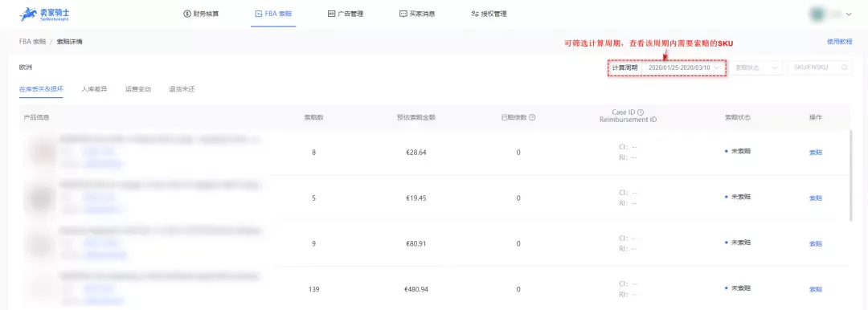Click the info icon next to Case ID

(x=641, y=112)
